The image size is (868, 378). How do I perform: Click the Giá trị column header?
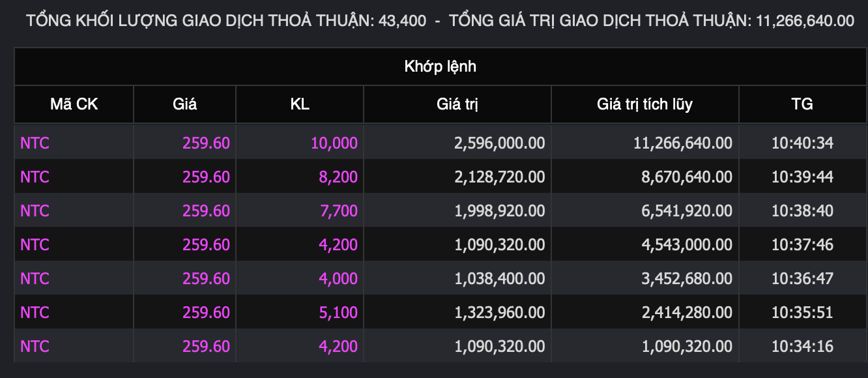(457, 104)
